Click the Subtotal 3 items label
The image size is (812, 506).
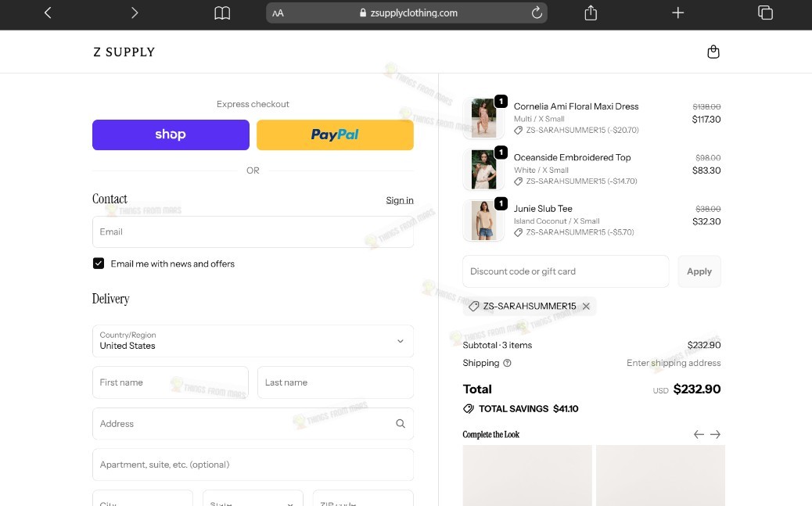coord(498,345)
